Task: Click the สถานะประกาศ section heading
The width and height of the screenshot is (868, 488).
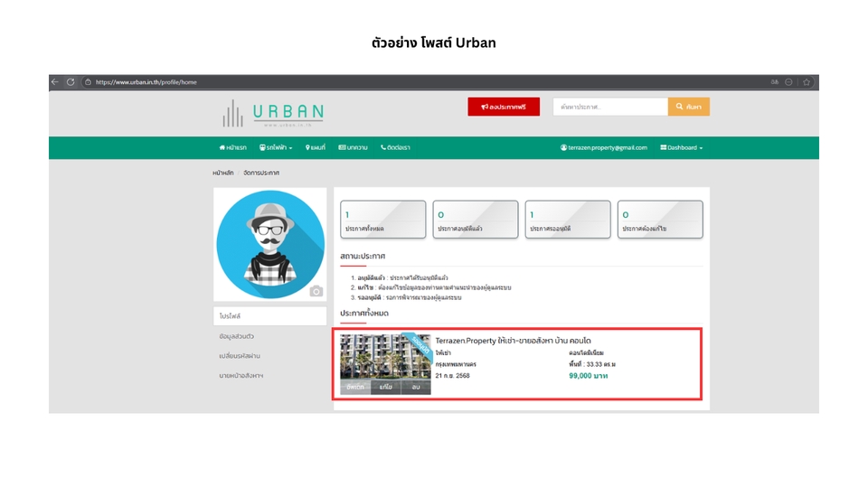Action: [363, 256]
